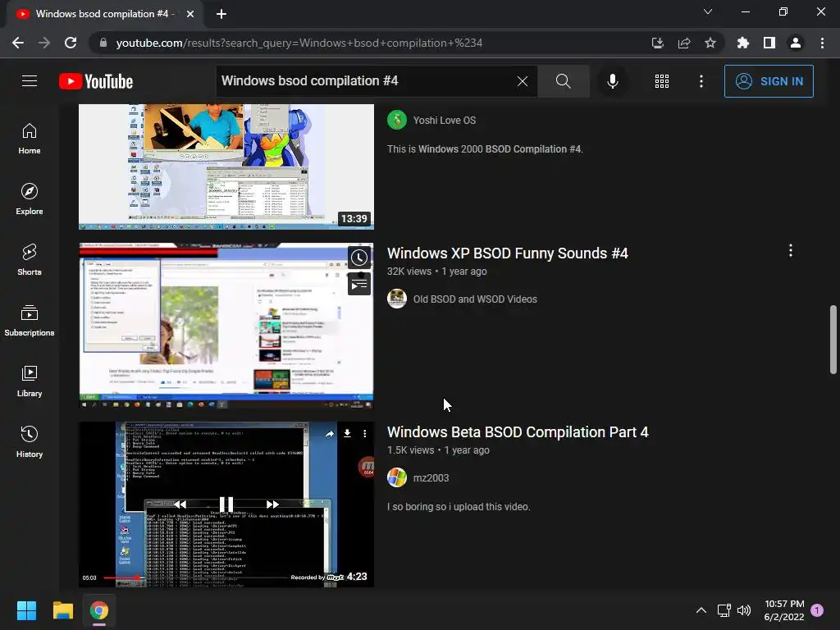
Task: Open volume control in system tray
Action: pyautogui.click(x=744, y=610)
